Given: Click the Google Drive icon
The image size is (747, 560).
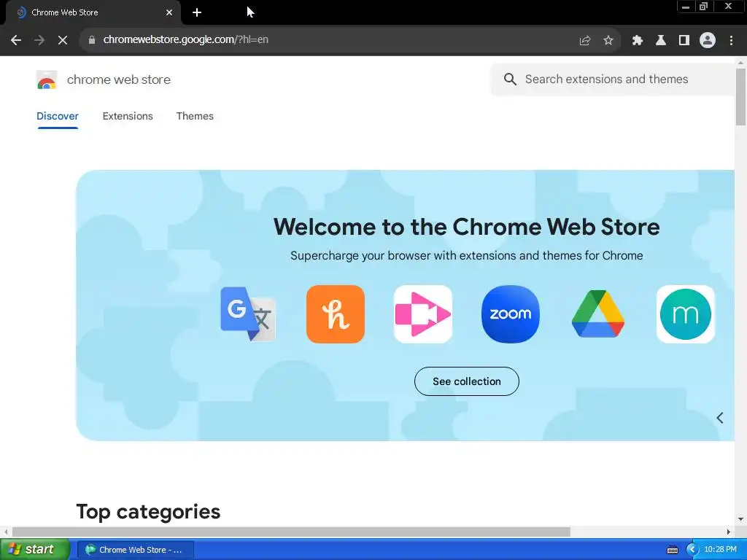Looking at the screenshot, I should click(x=598, y=314).
